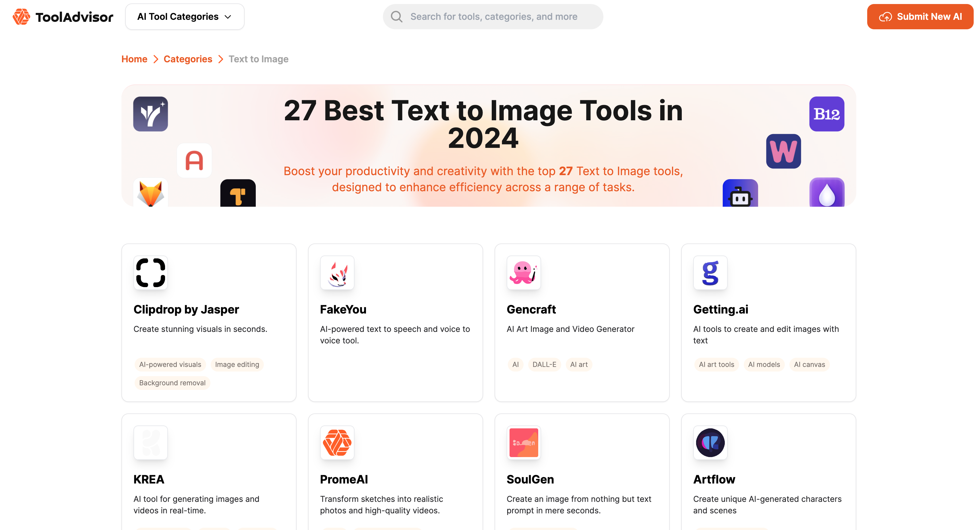Click the SoulGen thumbnail icon
This screenshot has width=980, height=530.
tap(524, 442)
